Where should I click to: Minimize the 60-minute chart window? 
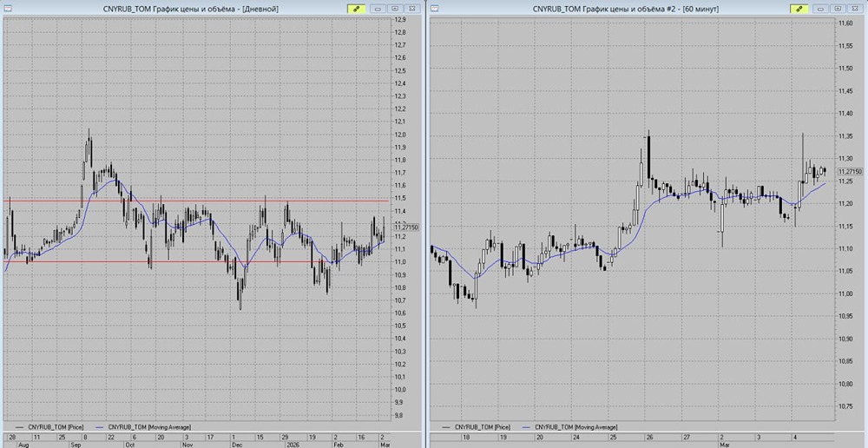coord(820,8)
